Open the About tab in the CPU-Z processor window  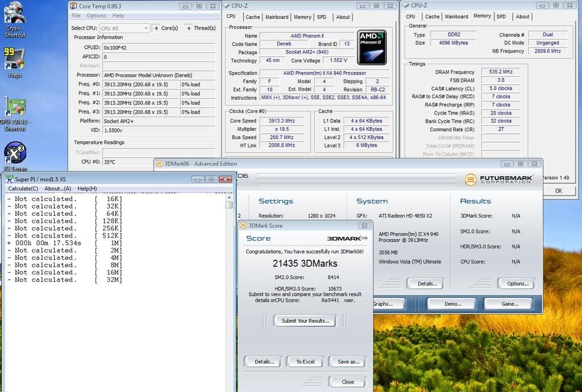pyautogui.click(x=343, y=17)
